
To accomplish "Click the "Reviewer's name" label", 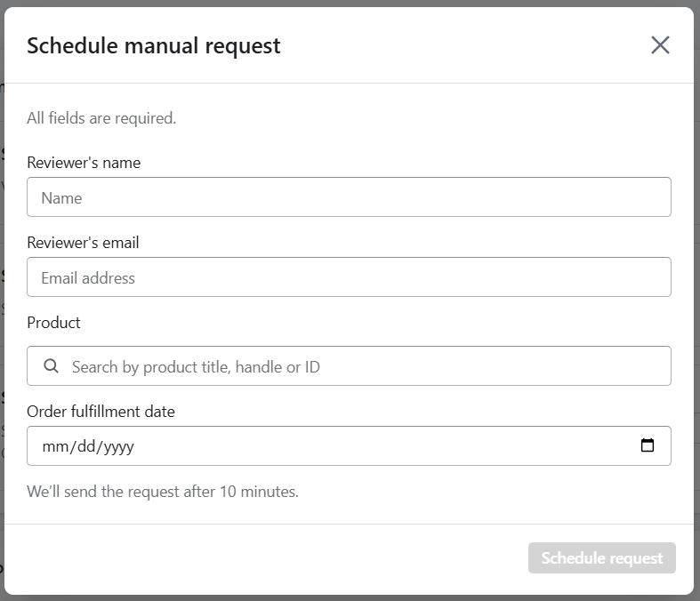I will (84, 163).
